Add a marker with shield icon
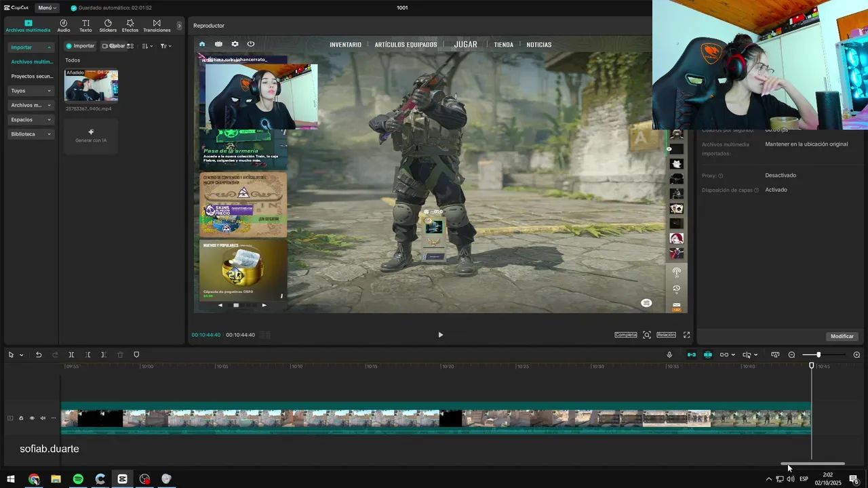 point(136,355)
